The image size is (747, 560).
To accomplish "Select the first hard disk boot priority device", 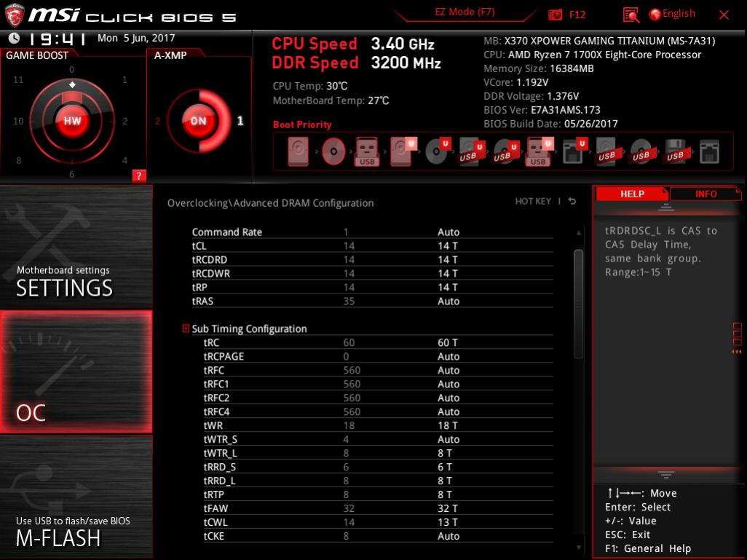I will click(298, 152).
